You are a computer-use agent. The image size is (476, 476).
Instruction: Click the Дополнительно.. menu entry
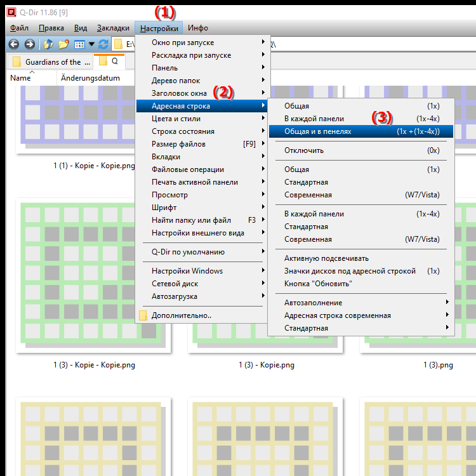point(202,315)
